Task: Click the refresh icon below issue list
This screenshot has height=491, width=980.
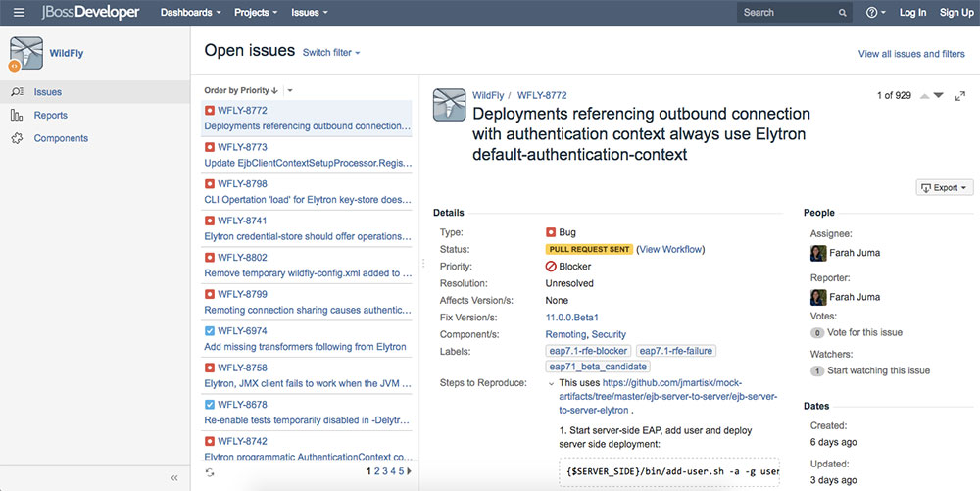Action: [x=210, y=472]
